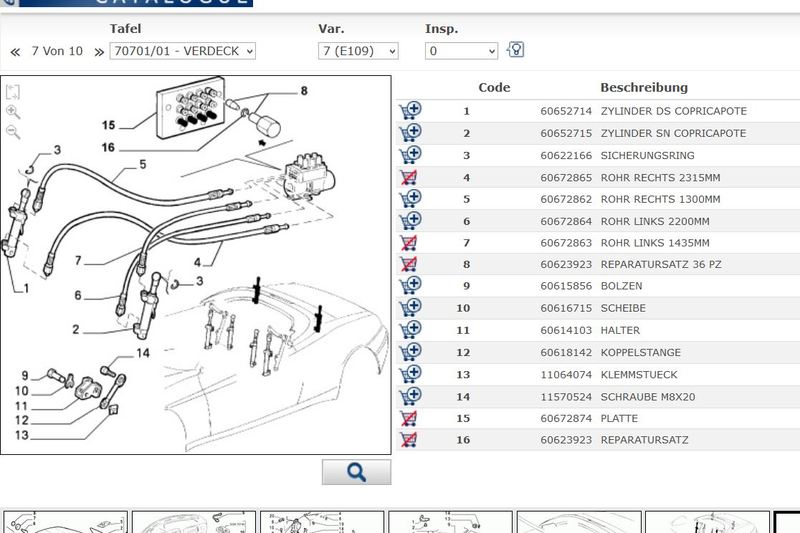Viewport: 800px width, 533px height.
Task: Add SICHERUNGSRING part to cart
Action: pyautogui.click(x=409, y=155)
